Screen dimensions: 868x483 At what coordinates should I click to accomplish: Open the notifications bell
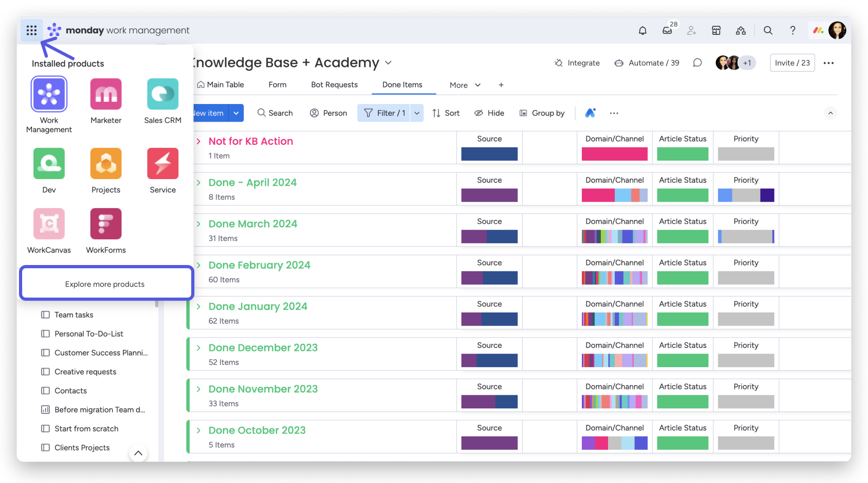(x=642, y=30)
